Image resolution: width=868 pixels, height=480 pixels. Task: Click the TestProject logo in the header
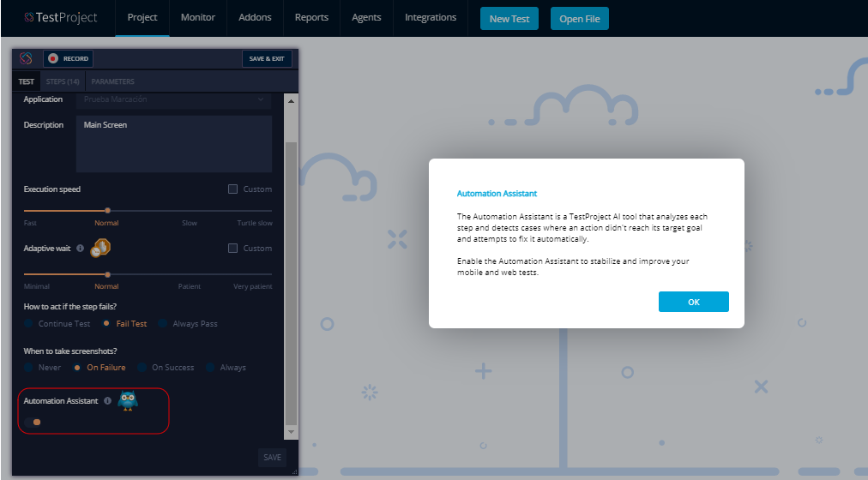pyautogui.click(x=61, y=18)
